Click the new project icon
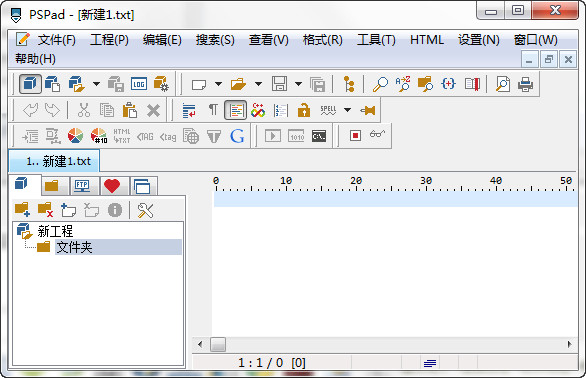Viewport: 586px width, 378px height. click(52, 84)
